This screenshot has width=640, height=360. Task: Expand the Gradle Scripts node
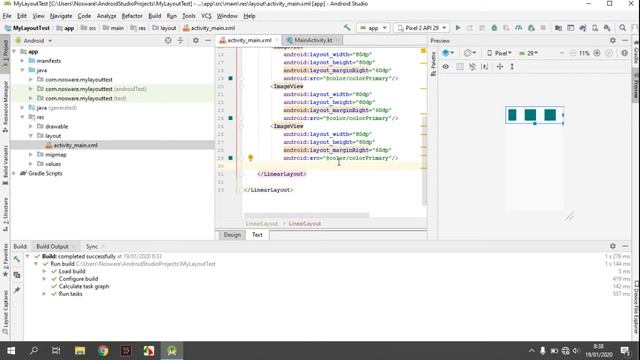point(14,173)
